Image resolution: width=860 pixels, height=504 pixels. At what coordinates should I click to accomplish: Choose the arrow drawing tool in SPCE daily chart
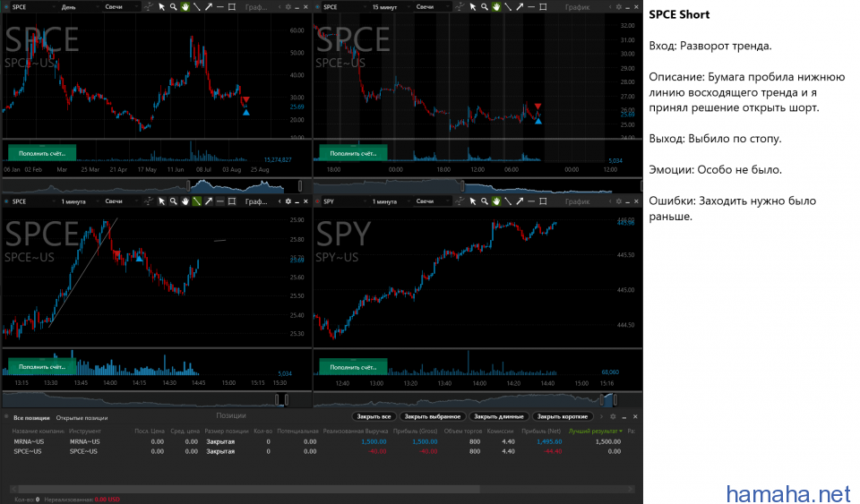[209, 6]
